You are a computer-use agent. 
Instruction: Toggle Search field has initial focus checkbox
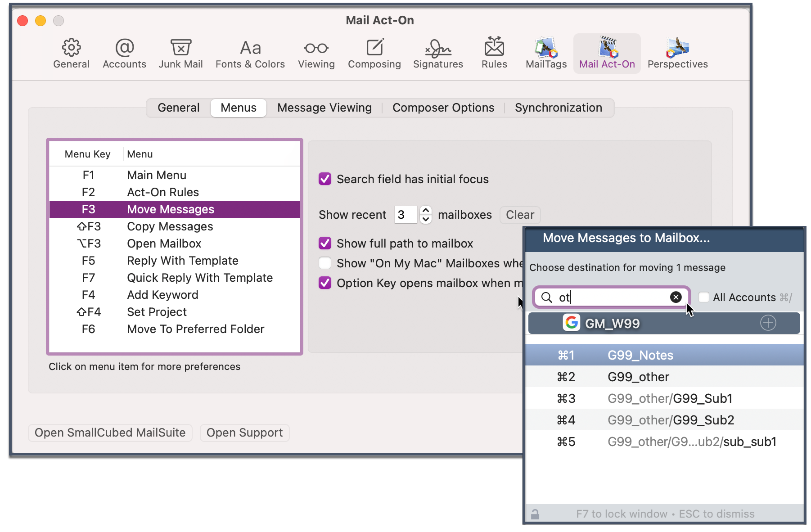click(x=325, y=179)
